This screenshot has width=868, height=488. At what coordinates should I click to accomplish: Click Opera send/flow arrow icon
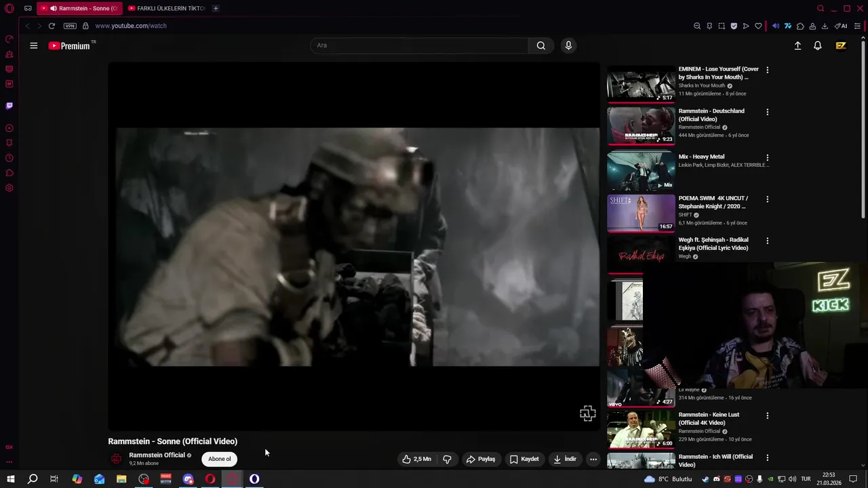pyautogui.click(x=746, y=26)
